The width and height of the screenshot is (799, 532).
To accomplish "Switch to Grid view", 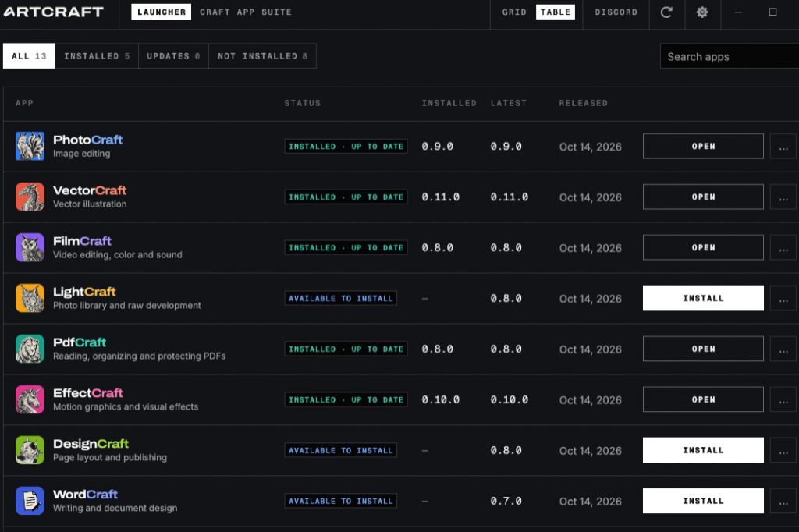I will [x=514, y=12].
